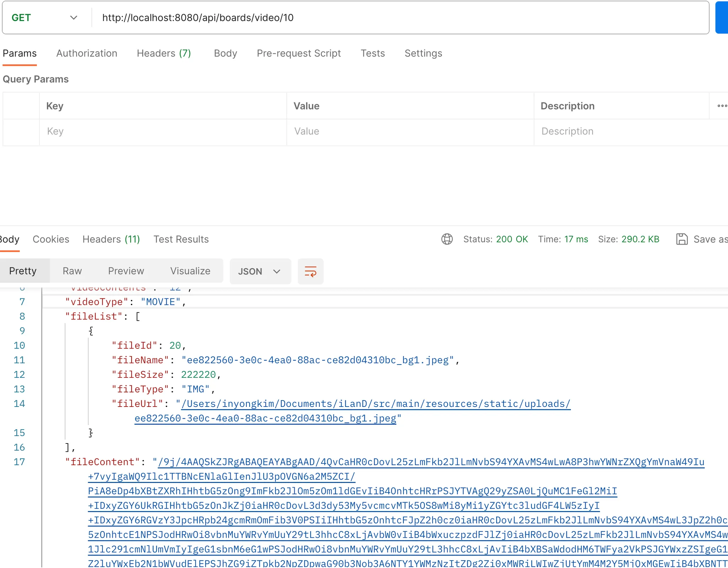Open the Tests tab
The image size is (728, 568).
pyautogui.click(x=373, y=53)
